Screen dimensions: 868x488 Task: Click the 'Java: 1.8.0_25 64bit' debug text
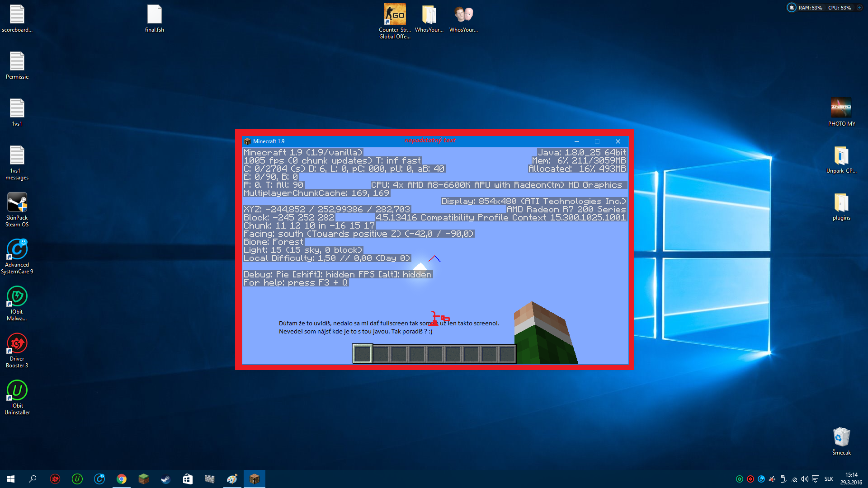pos(582,153)
